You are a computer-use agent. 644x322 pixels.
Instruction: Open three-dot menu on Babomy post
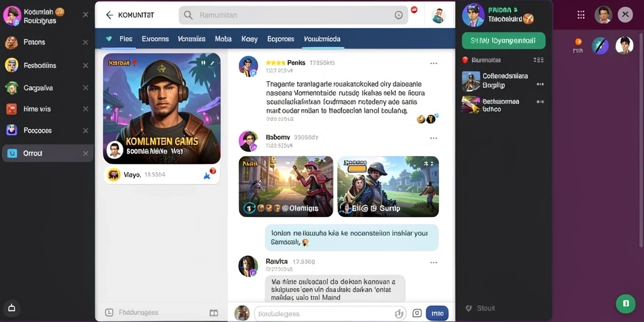[433, 138]
